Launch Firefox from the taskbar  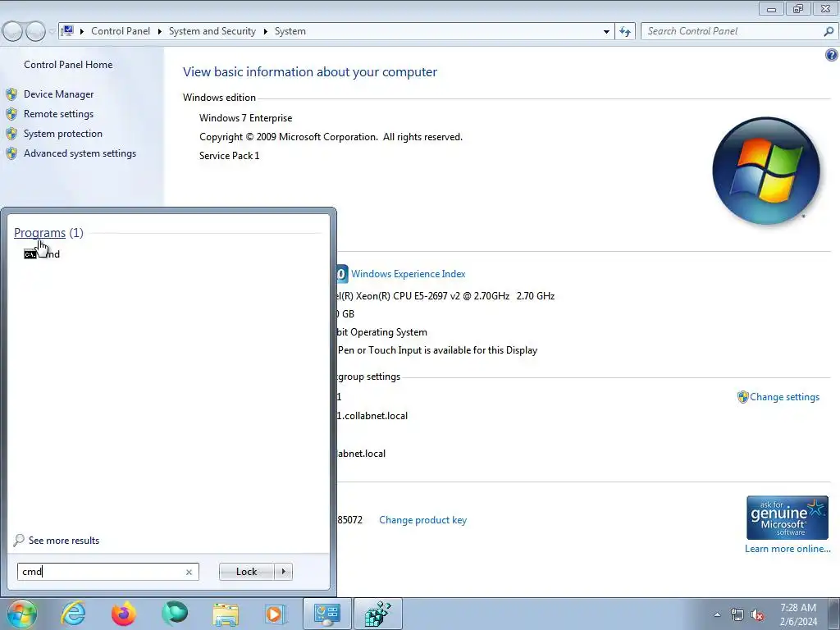(124, 614)
